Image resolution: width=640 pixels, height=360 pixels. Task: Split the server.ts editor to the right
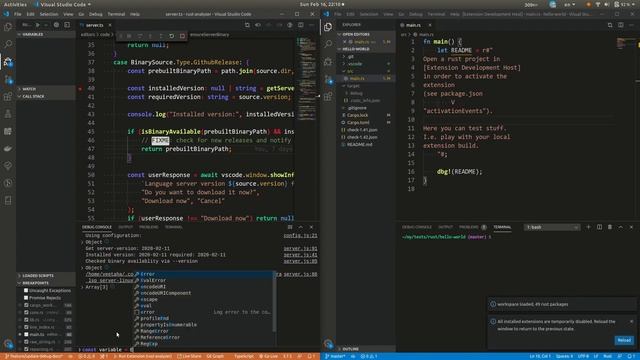[x=300, y=25]
